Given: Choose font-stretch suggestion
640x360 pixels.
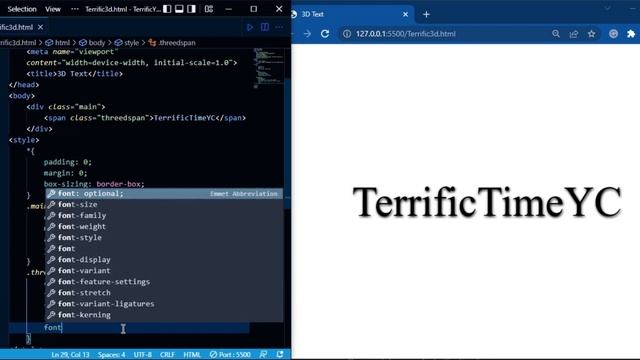Looking at the screenshot, I should pos(164,293).
